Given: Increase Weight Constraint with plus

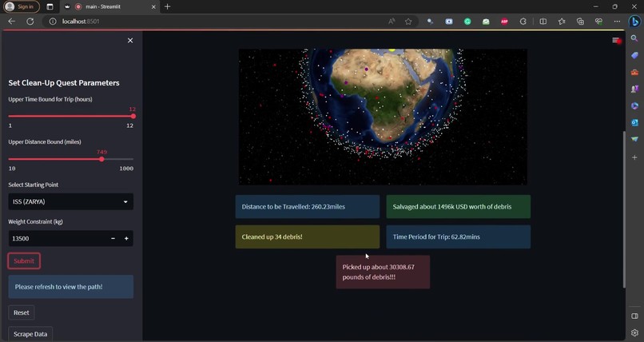Looking at the screenshot, I should [126, 239].
